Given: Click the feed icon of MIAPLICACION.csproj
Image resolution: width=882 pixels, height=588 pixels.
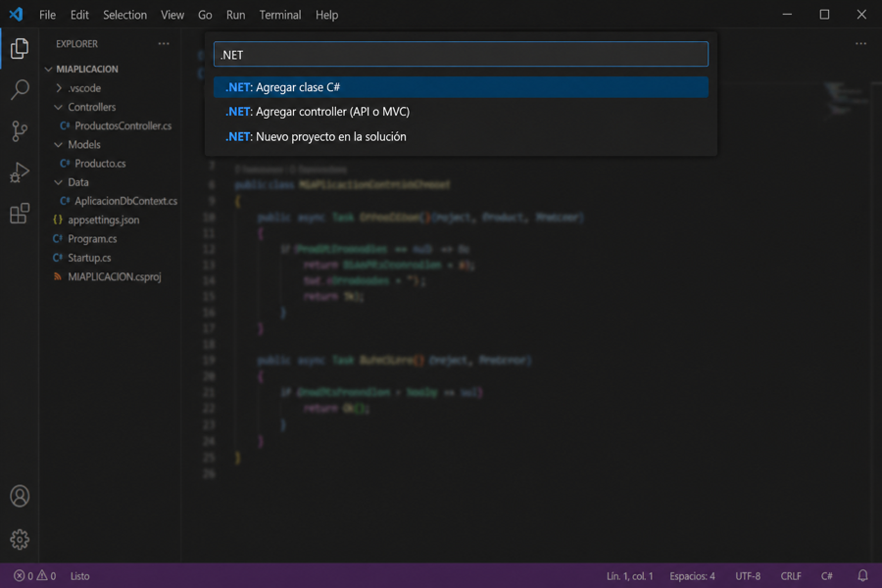Looking at the screenshot, I should [x=58, y=276].
